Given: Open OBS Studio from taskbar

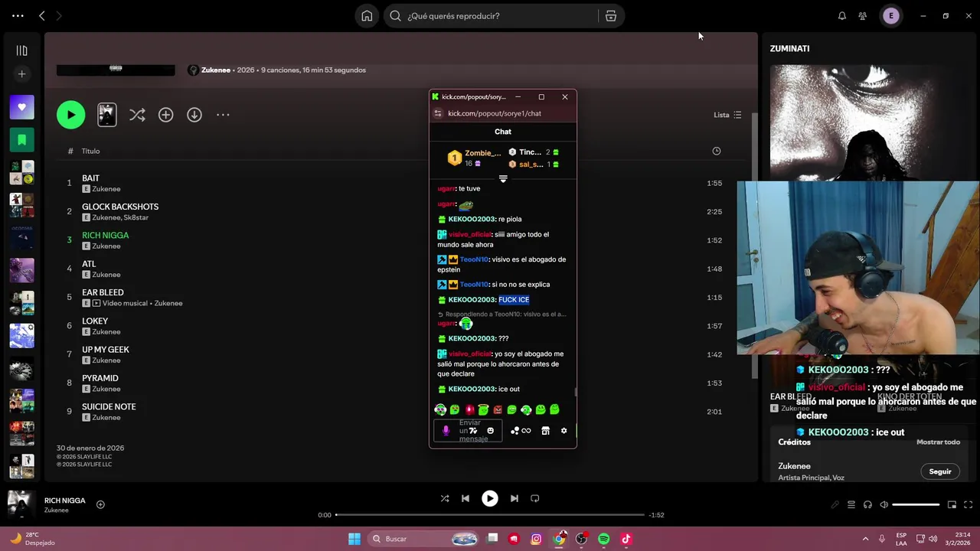Looking at the screenshot, I should pyautogui.click(x=582, y=539).
